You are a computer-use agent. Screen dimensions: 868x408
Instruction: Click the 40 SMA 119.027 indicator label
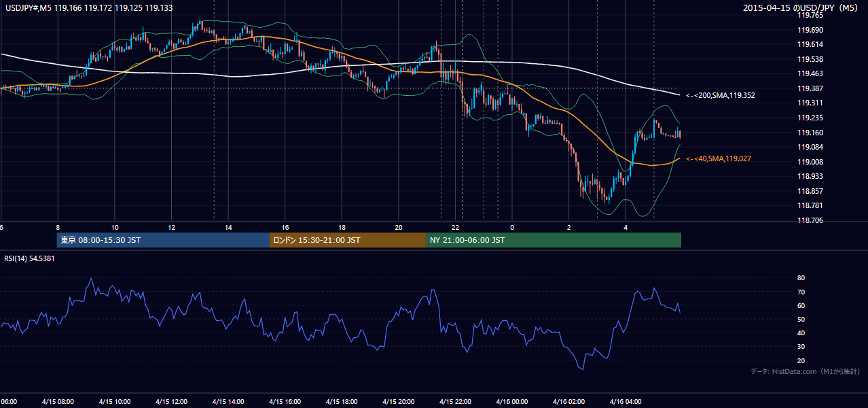coord(719,158)
